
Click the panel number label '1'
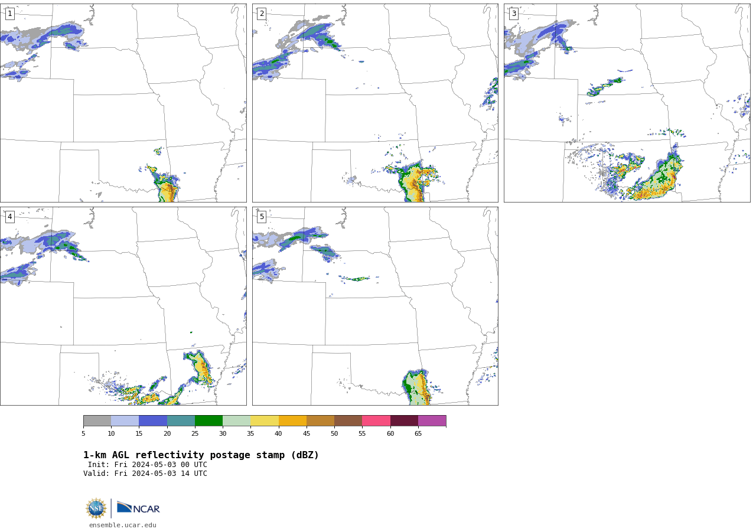click(9, 14)
